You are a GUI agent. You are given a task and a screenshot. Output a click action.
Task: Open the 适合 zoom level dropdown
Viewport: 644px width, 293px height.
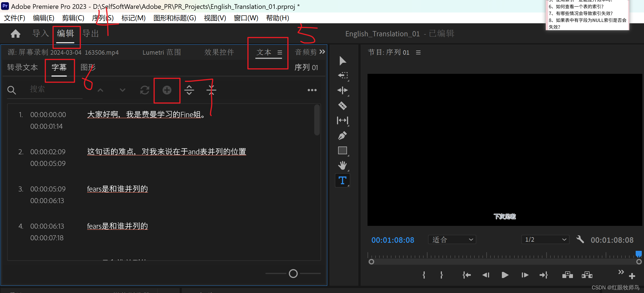[452, 239]
